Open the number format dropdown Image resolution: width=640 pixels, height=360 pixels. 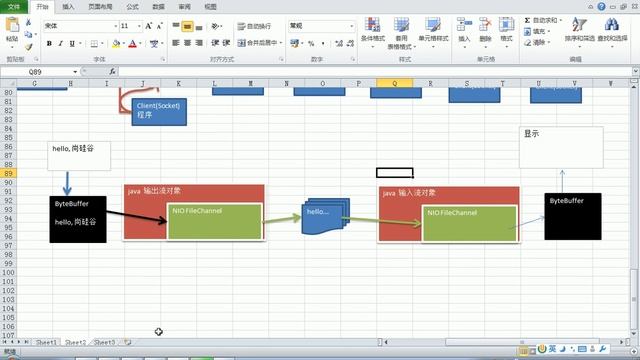tap(351, 26)
